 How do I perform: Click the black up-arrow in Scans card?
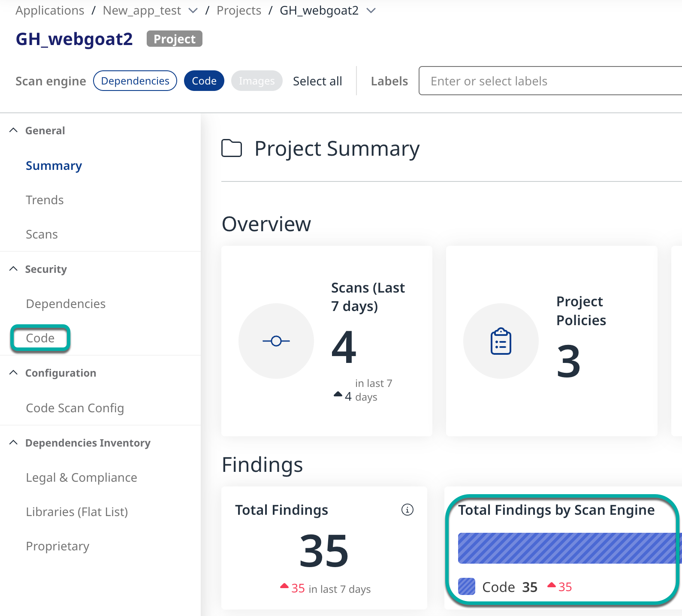pyautogui.click(x=338, y=394)
